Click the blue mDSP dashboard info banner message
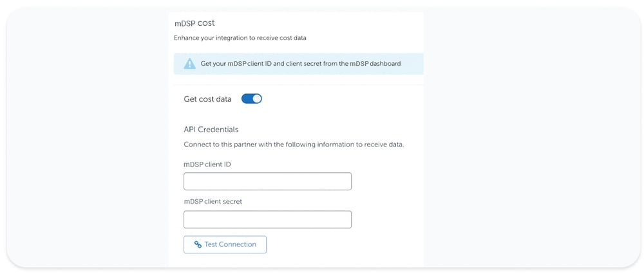644x274 pixels. 300,64
